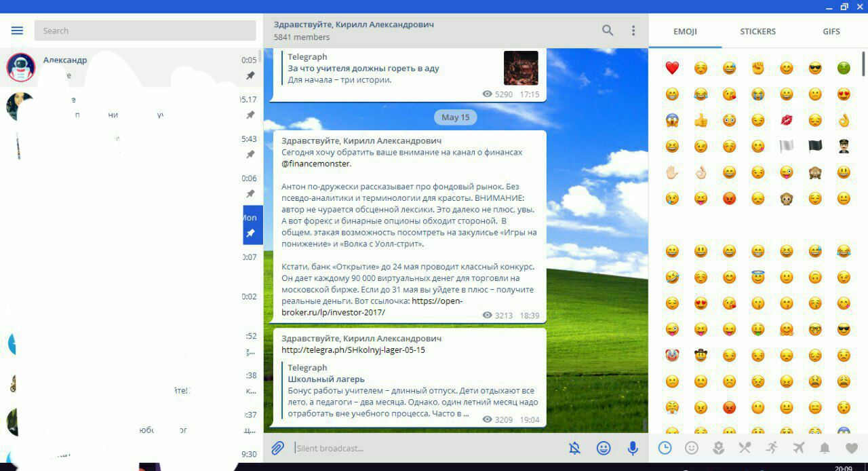
Task: Insert the upside-down face emoji
Action: tap(815, 277)
